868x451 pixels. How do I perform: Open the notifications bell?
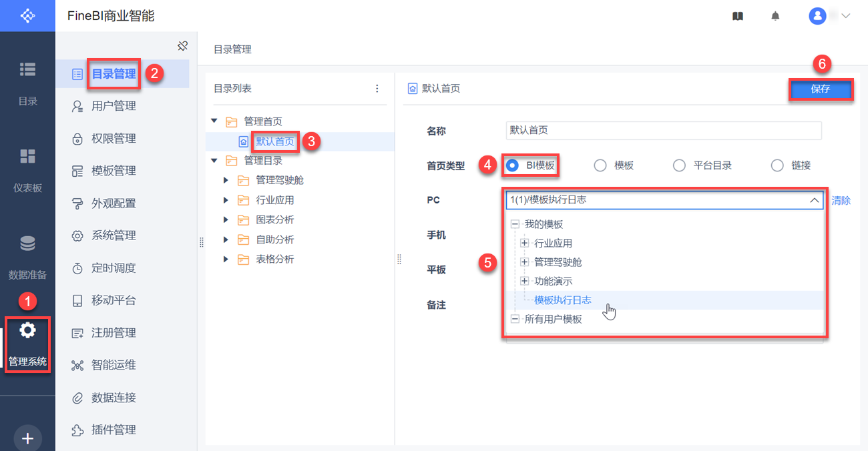(775, 16)
